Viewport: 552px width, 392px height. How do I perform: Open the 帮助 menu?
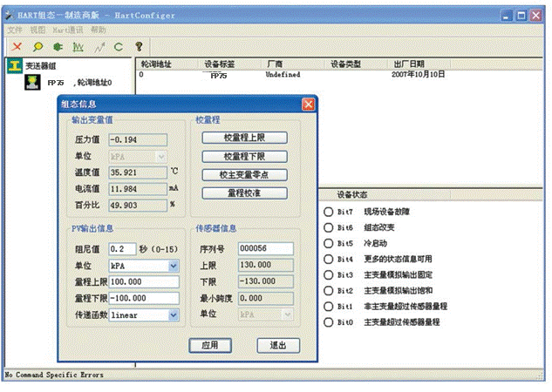99,29
